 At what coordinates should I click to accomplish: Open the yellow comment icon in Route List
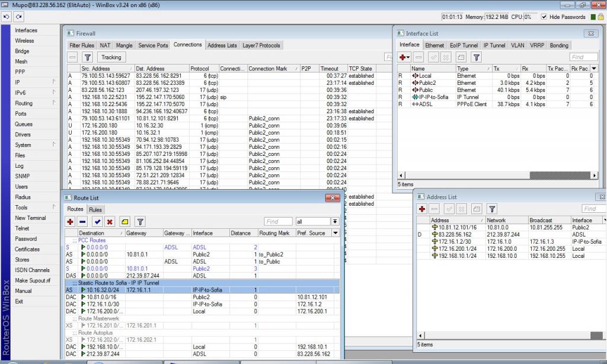(x=124, y=222)
